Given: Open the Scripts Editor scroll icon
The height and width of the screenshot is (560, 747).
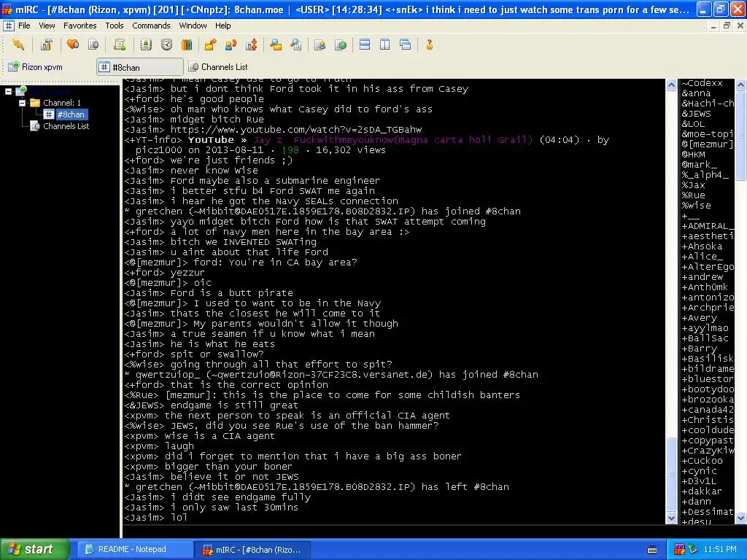Looking at the screenshot, I should (x=120, y=44).
